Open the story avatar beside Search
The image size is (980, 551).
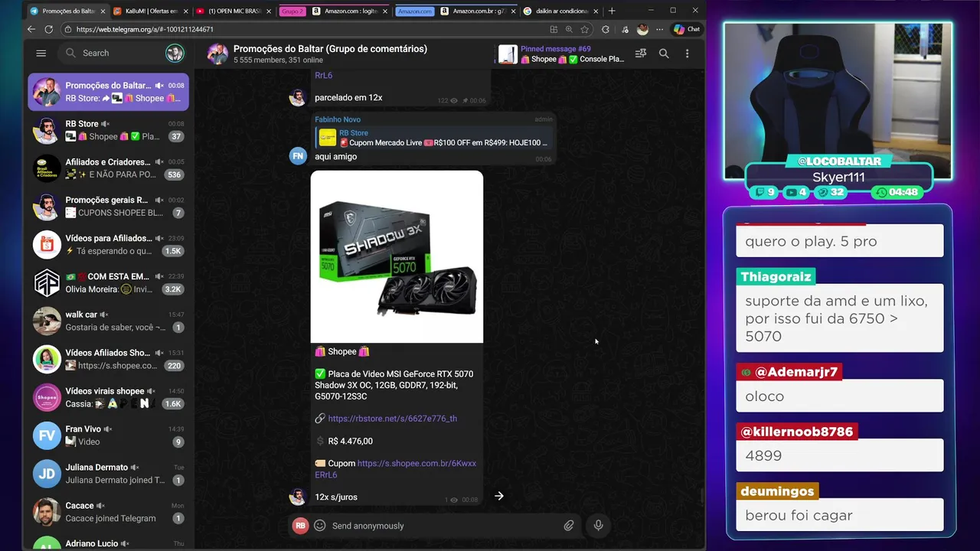[175, 53]
